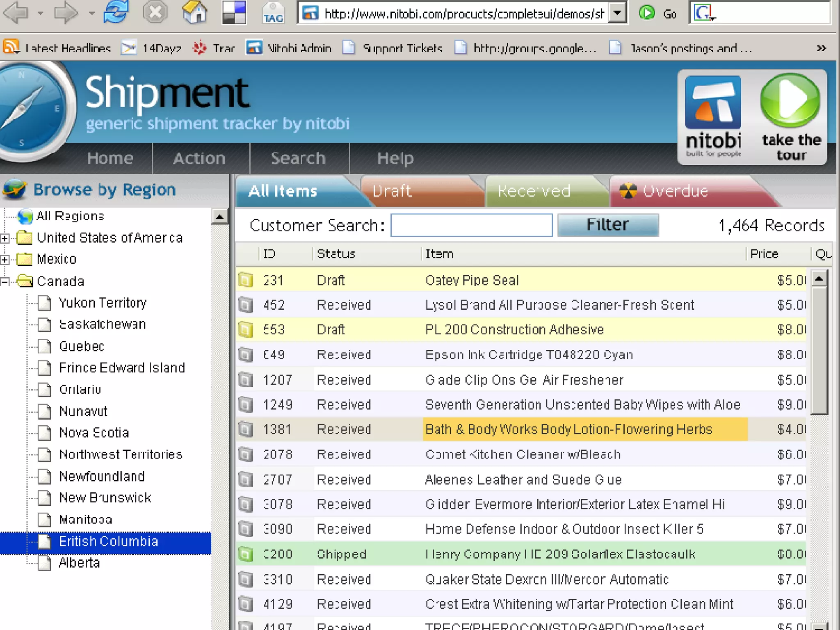Select Saskatchewan in region tree
Image resolution: width=840 pixels, height=630 pixels.
point(103,324)
